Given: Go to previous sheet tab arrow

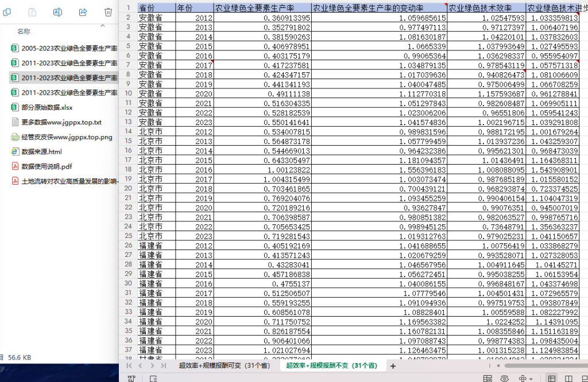Looking at the screenshot, I should point(140,365).
